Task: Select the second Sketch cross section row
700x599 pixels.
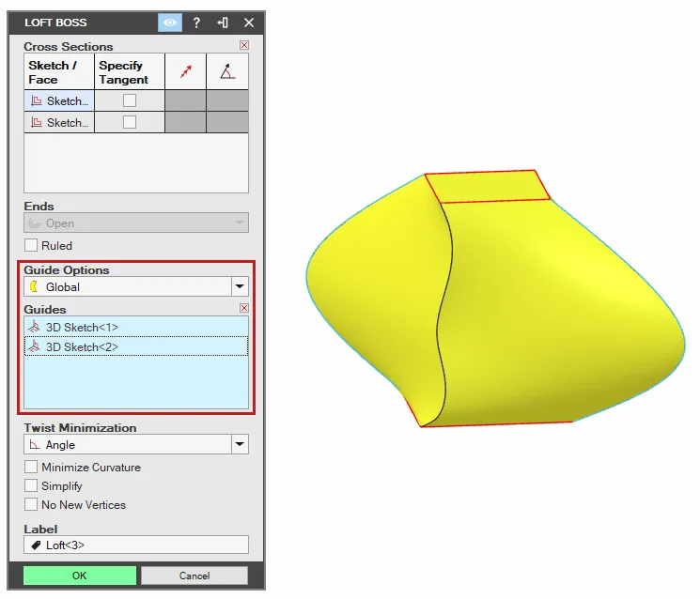Action: [x=59, y=122]
